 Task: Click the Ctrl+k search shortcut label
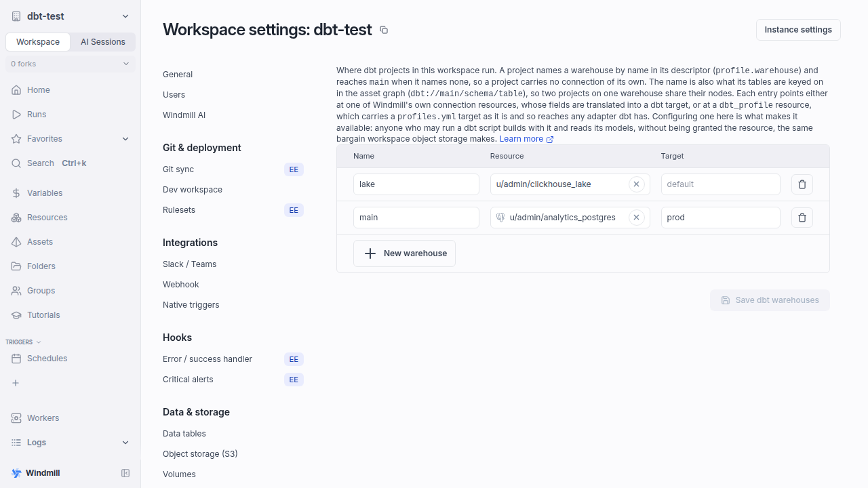pos(74,163)
